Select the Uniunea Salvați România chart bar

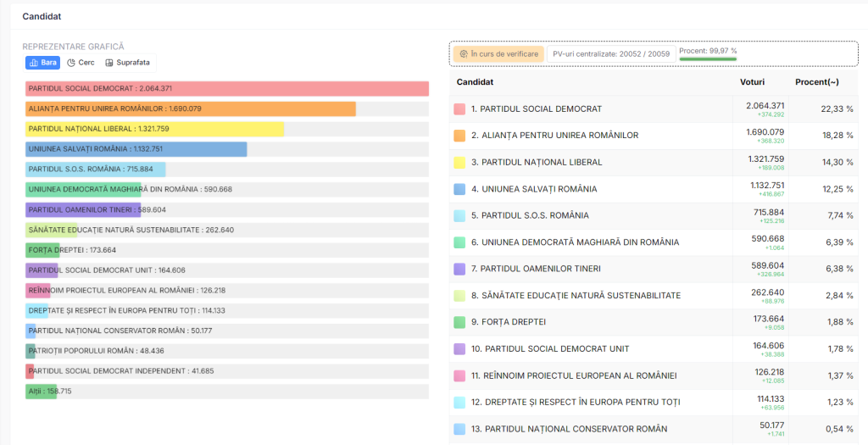[136, 149]
